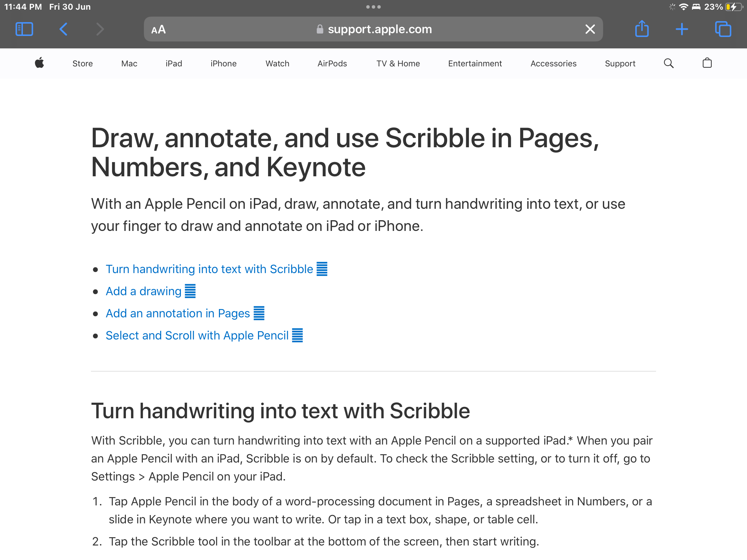
Task: Tap the Wi-Fi status icon
Action: (683, 7)
